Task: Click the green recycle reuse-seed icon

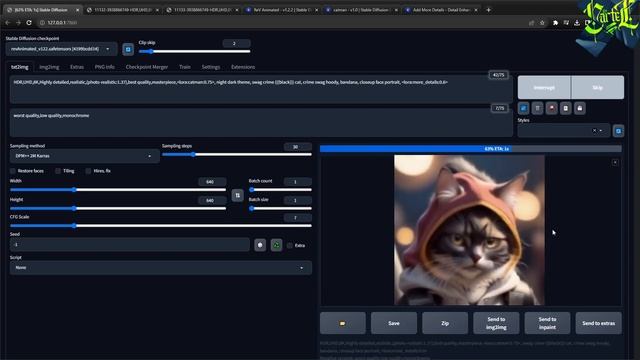Action: point(276,245)
